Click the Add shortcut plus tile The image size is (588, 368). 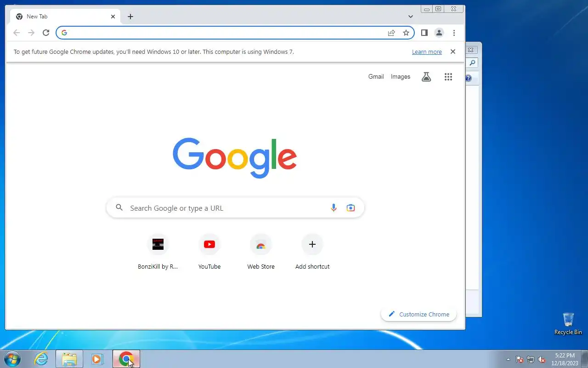(x=312, y=252)
